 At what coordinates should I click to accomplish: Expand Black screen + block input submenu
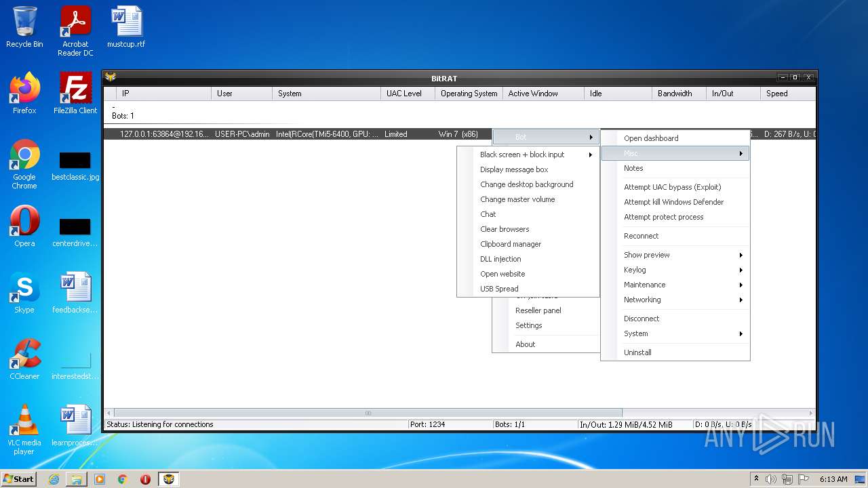(x=528, y=155)
